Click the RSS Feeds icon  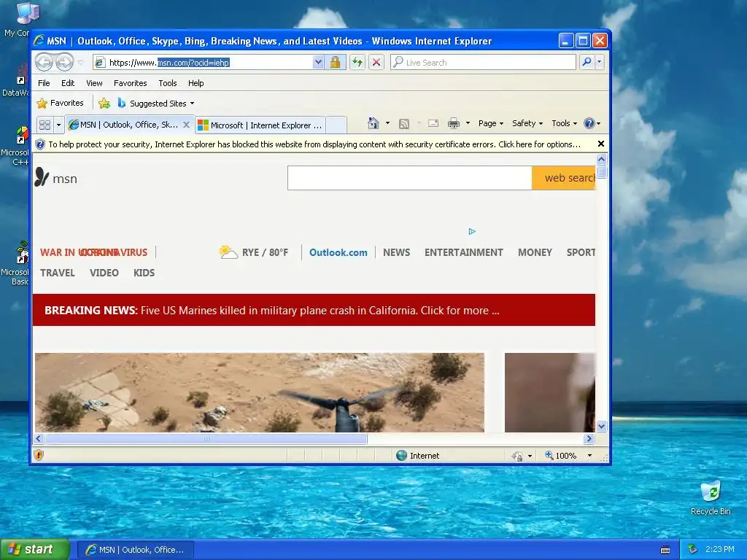404,124
